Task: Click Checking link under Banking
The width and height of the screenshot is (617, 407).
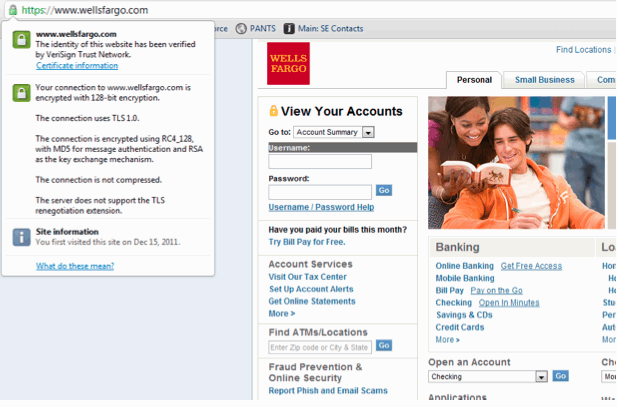Action: point(453,303)
